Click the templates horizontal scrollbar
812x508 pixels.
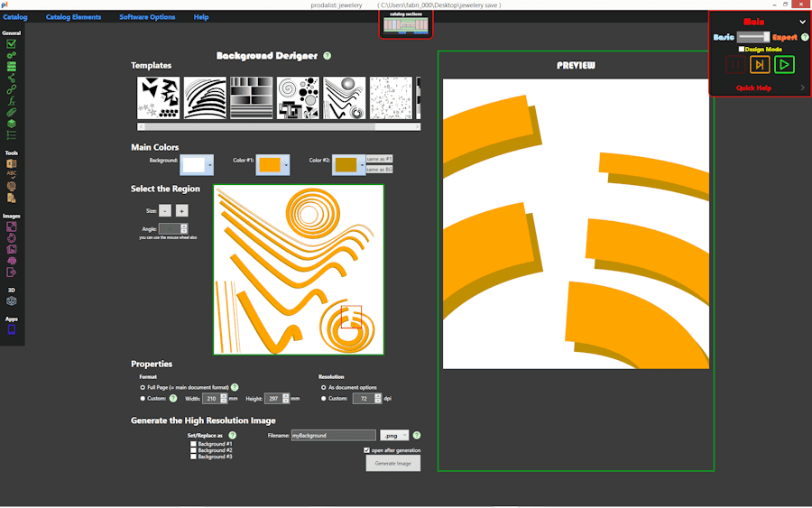pyautogui.click(x=279, y=126)
